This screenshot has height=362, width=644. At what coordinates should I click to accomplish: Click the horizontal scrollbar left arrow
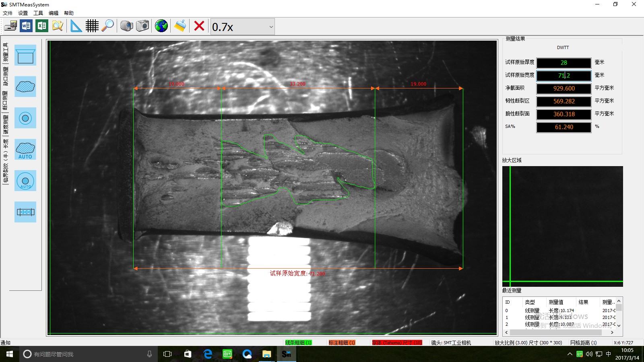tap(507, 333)
